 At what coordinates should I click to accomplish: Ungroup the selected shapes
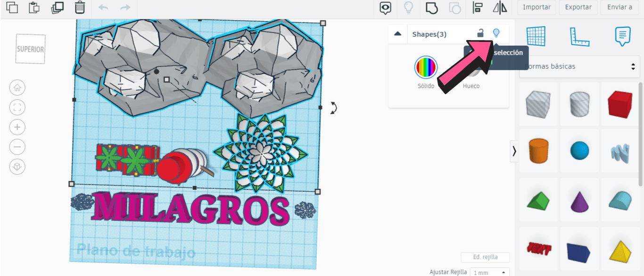point(454,8)
